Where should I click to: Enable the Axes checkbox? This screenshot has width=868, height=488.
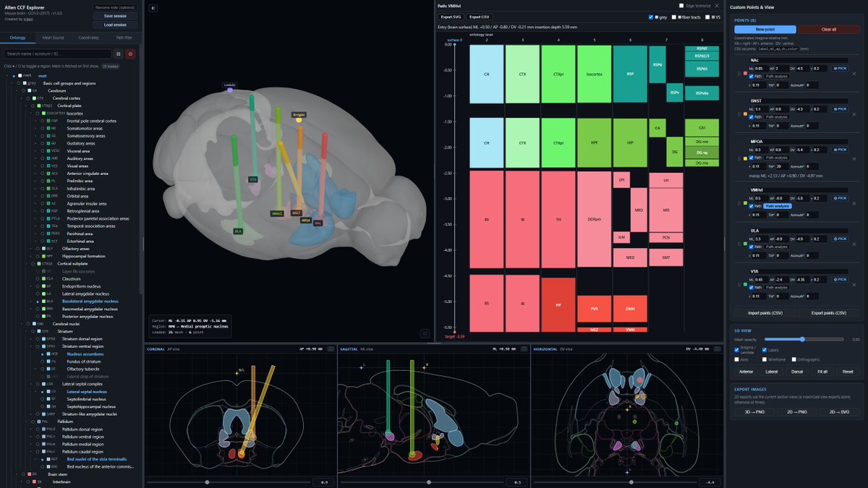[x=737, y=359]
